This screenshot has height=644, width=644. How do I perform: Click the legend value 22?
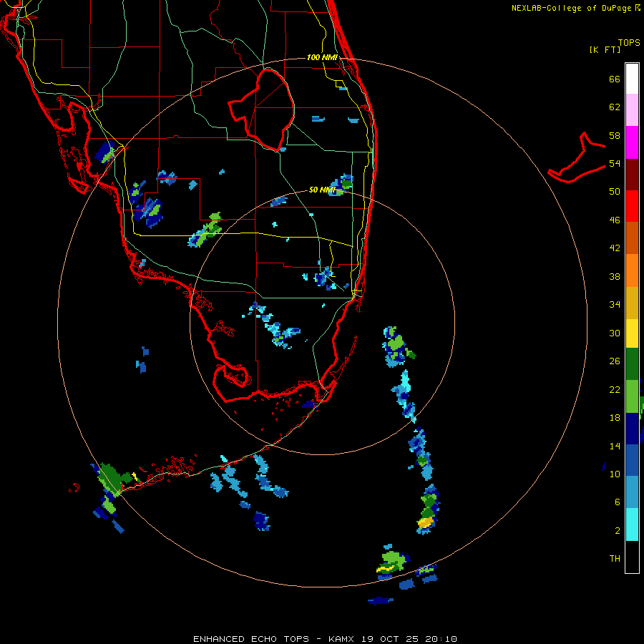pyautogui.click(x=615, y=389)
